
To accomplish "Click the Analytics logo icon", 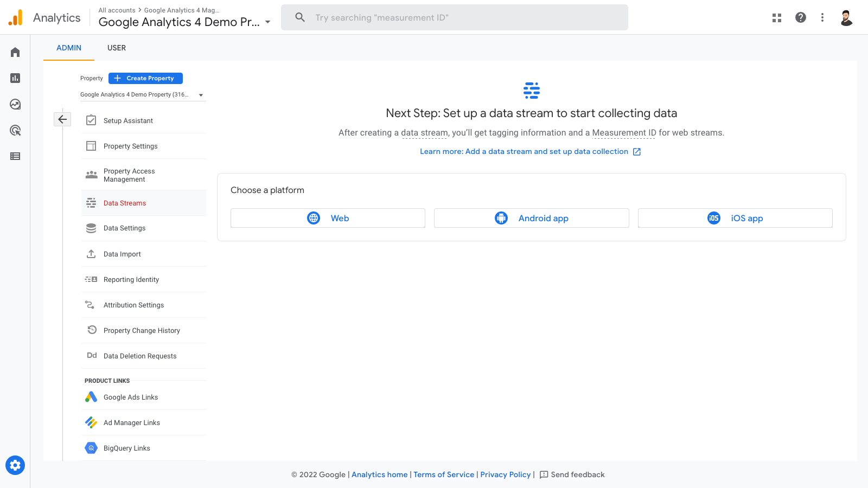I will tap(16, 17).
